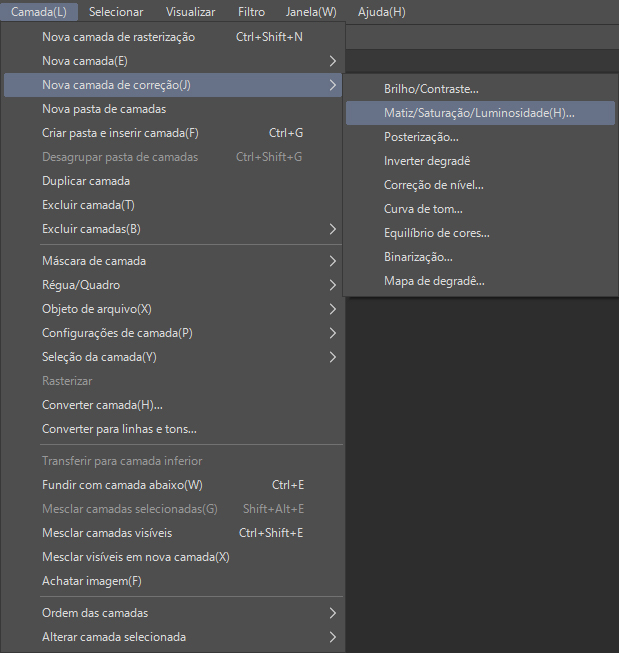Click Mapa de degradê option
The width and height of the screenshot is (619, 653).
pyautogui.click(x=434, y=281)
